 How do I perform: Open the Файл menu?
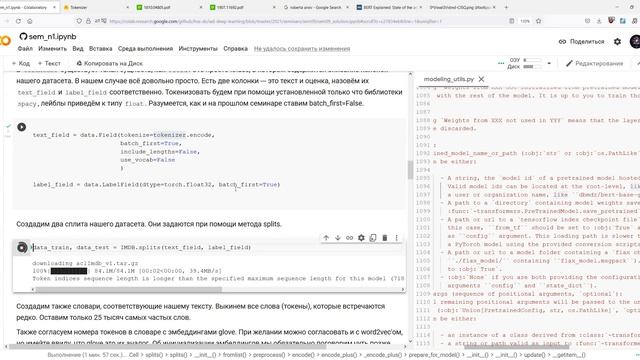(x=25, y=49)
